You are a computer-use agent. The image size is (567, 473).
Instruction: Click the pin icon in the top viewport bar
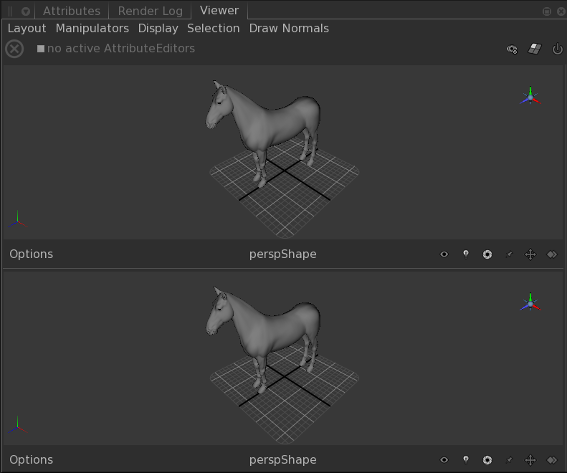point(509,255)
